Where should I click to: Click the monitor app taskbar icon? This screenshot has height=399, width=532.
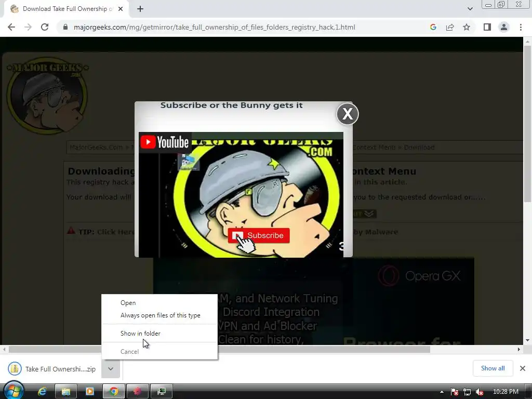point(162,391)
